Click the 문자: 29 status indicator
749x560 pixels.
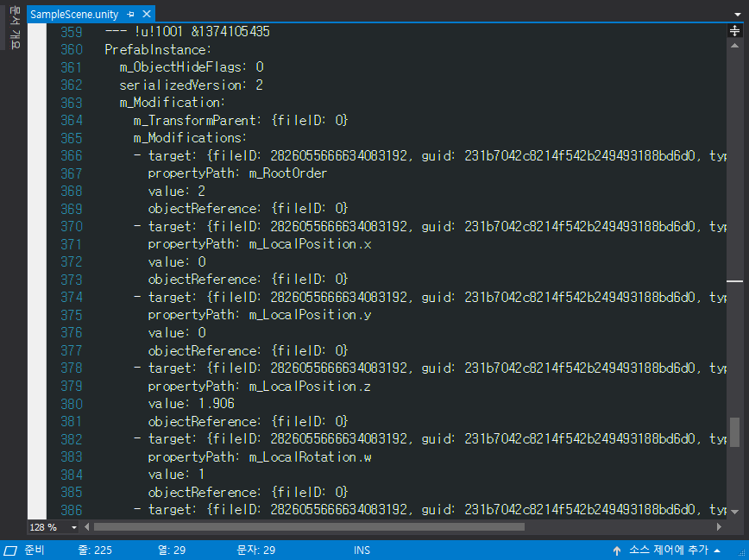click(x=256, y=551)
